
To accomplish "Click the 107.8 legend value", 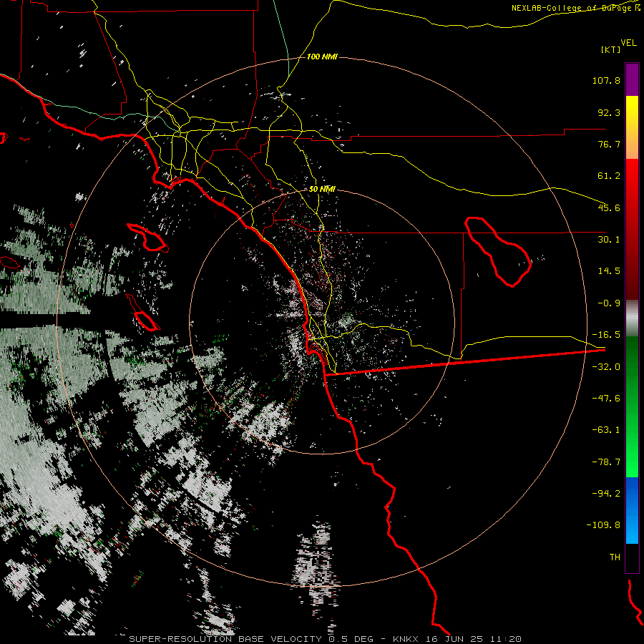I will [606, 80].
